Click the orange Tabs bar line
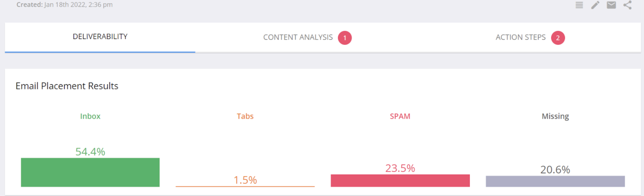The height and width of the screenshot is (196, 644). [245, 186]
